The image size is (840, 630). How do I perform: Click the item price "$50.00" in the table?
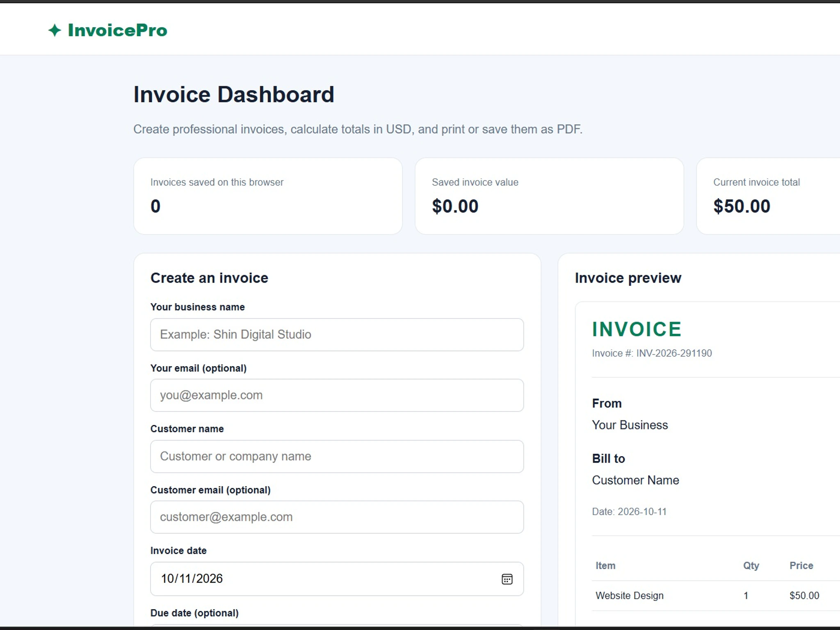pyautogui.click(x=804, y=596)
